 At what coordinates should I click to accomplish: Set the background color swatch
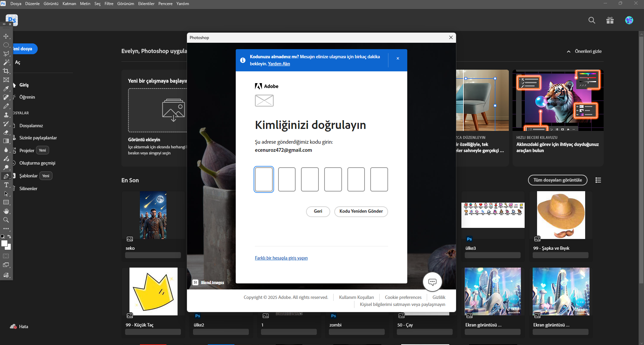(x=8, y=247)
